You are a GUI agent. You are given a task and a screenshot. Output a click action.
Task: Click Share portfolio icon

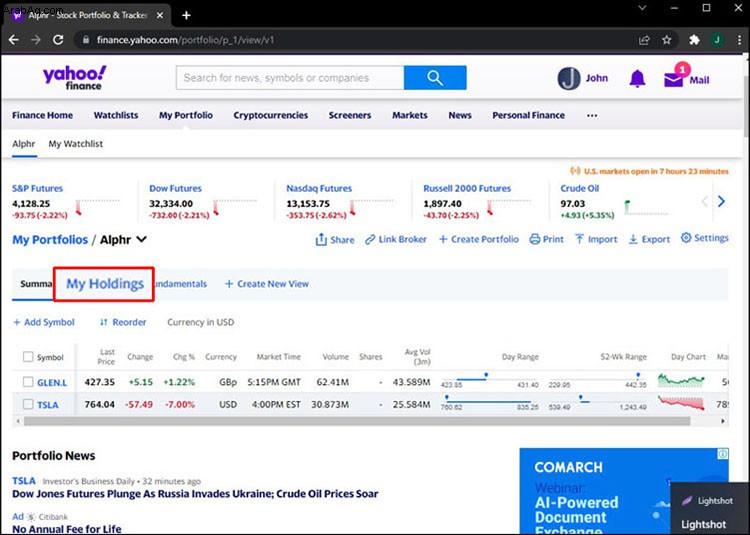coord(321,239)
